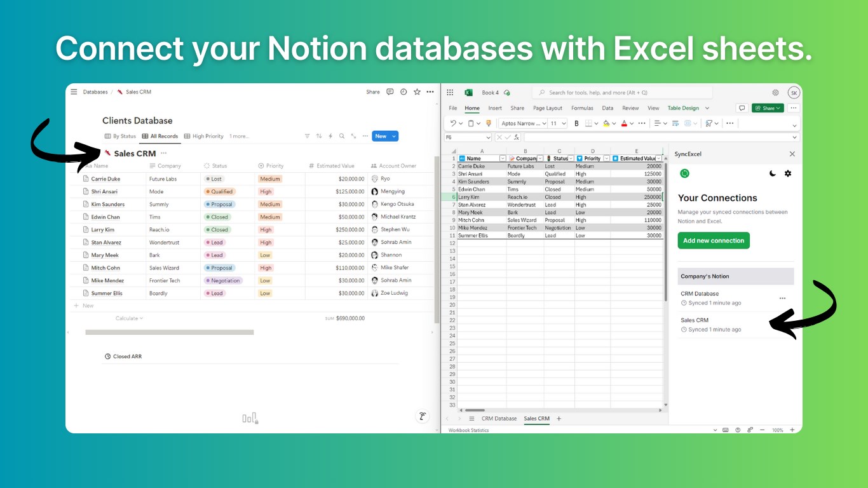
Task: Click zoom in plus on Excel status bar
Action: coord(792,430)
